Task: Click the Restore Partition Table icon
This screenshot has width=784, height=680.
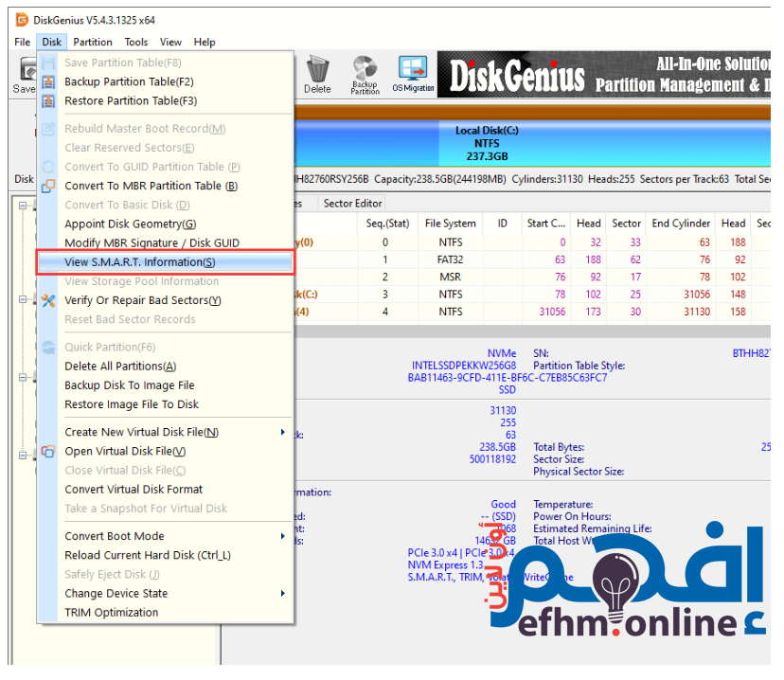Action: pyautogui.click(x=48, y=100)
